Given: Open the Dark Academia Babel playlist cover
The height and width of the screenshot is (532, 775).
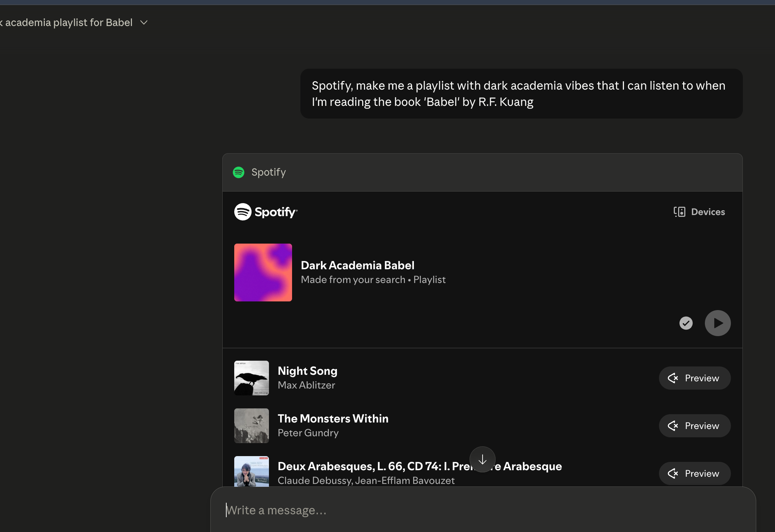Looking at the screenshot, I should click(263, 273).
